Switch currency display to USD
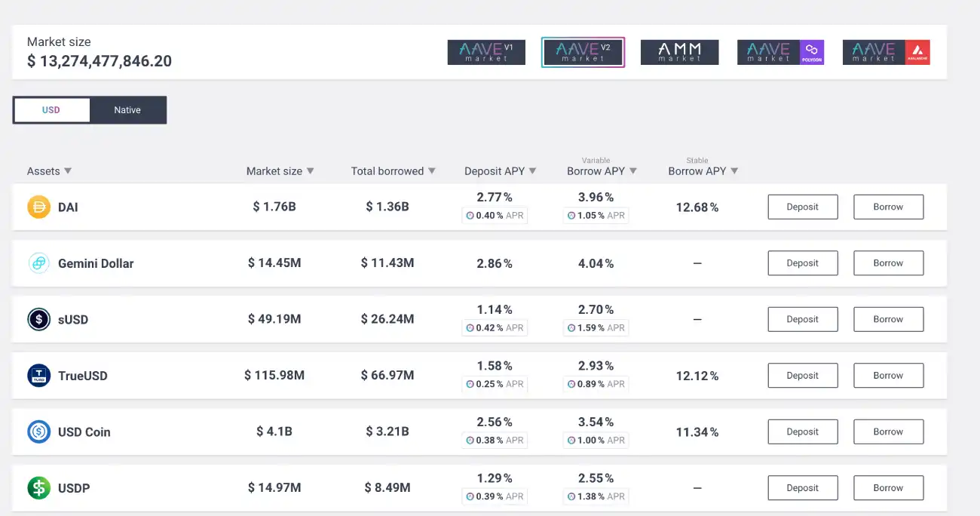Viewport: 980px width, 516px height. click(51, 110)
